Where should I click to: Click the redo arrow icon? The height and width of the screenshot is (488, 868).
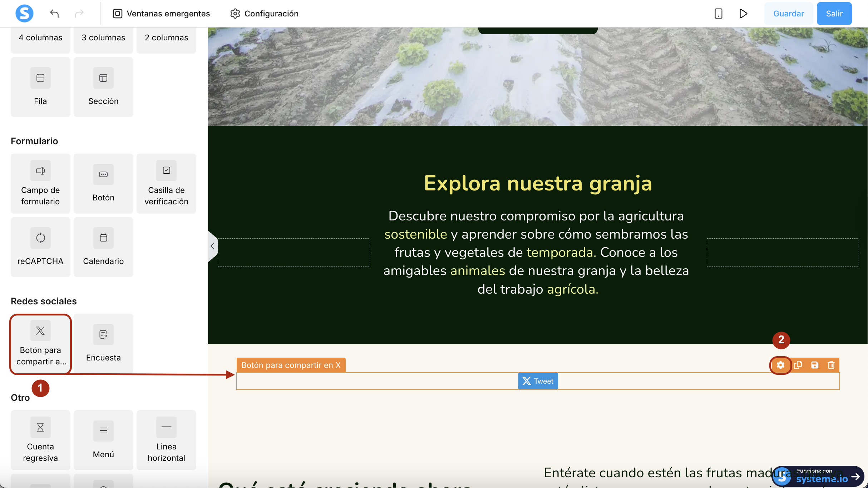(x=79, y=14)
